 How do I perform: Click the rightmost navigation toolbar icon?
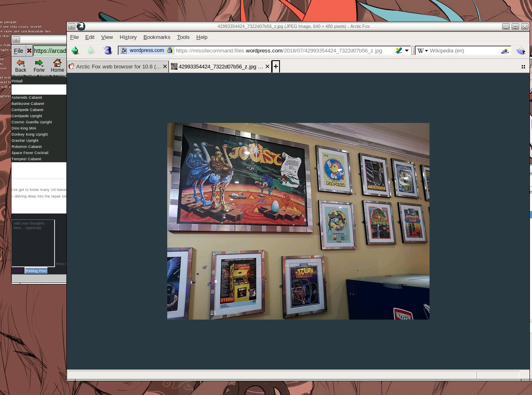[521, 50]
